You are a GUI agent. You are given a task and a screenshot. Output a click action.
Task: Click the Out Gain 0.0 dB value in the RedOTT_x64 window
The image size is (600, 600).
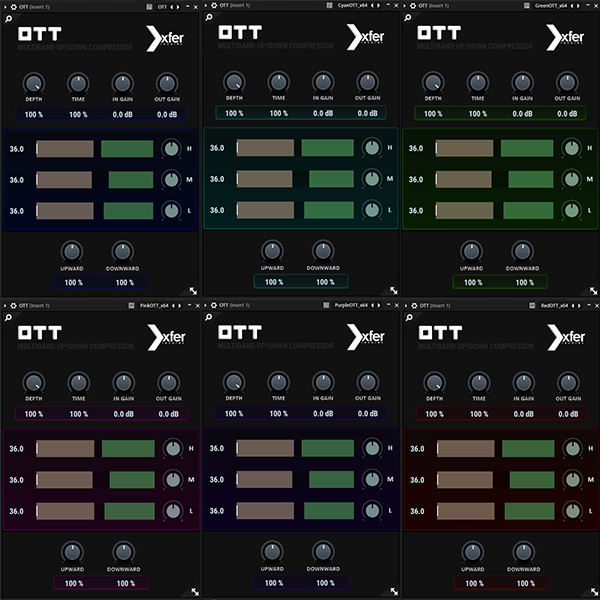[568, 414]
